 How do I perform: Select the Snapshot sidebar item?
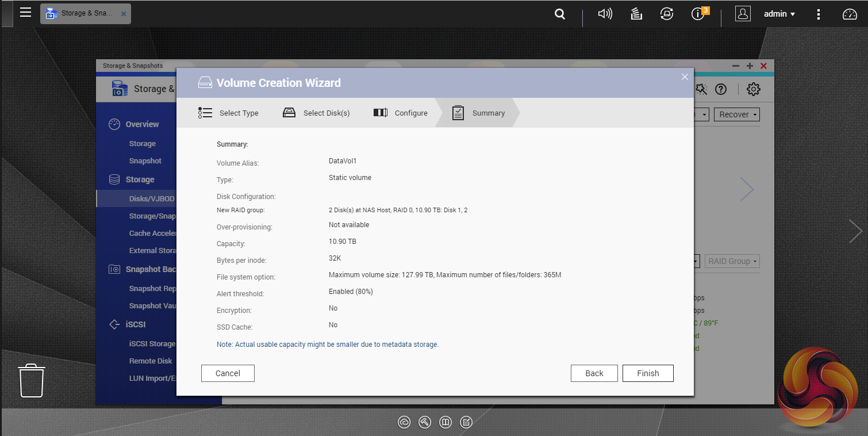coord(145,161)
